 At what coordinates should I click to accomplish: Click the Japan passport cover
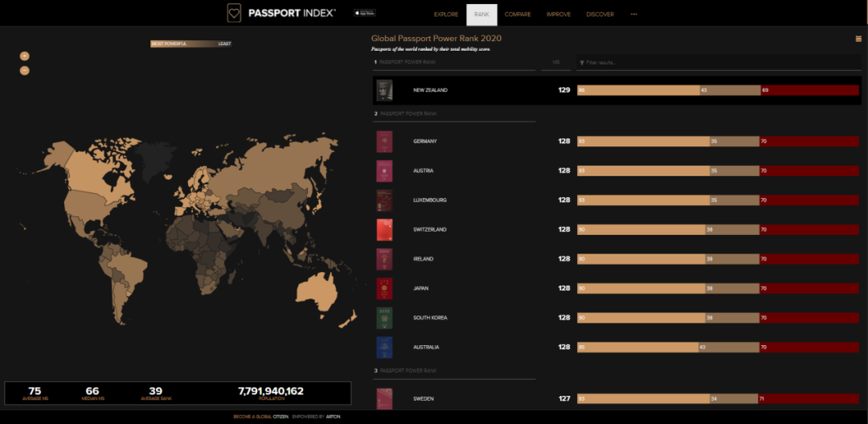(384, 288)
